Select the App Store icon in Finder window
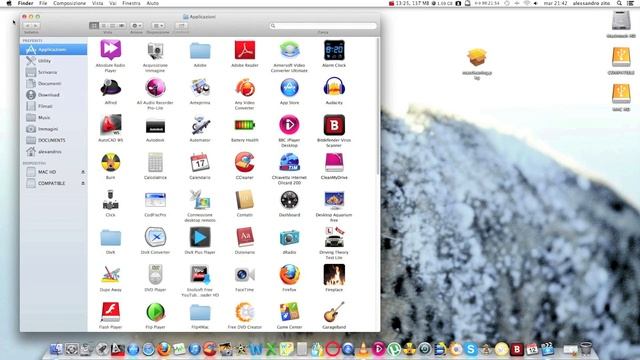The width and height of the screenshot is (640, 360). coord(289,88)
